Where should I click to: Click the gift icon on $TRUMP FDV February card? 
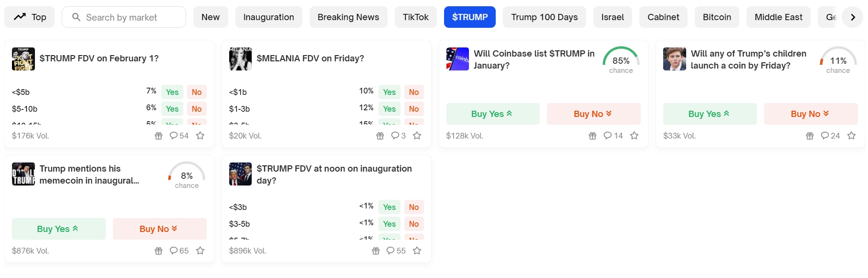click(158, 136)
